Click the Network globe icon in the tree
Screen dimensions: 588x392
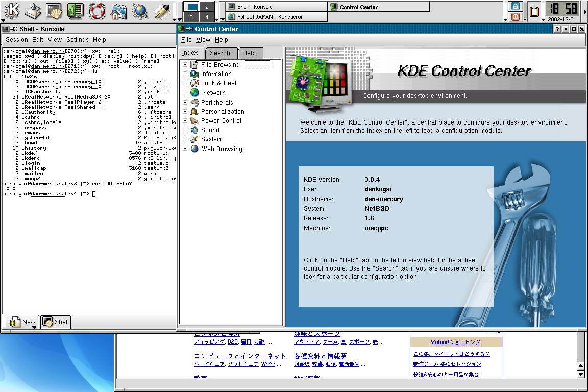click(194, 93)
